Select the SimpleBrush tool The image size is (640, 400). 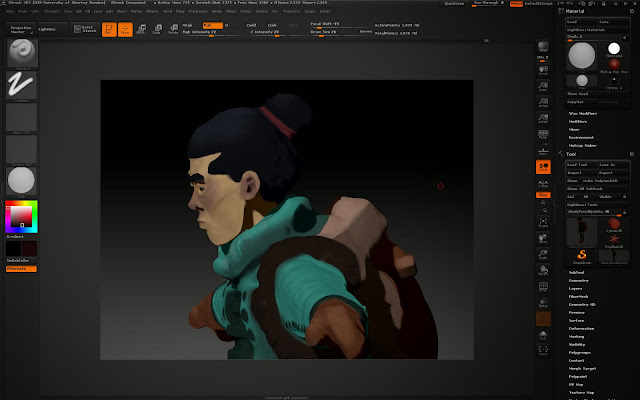(582, 256)
